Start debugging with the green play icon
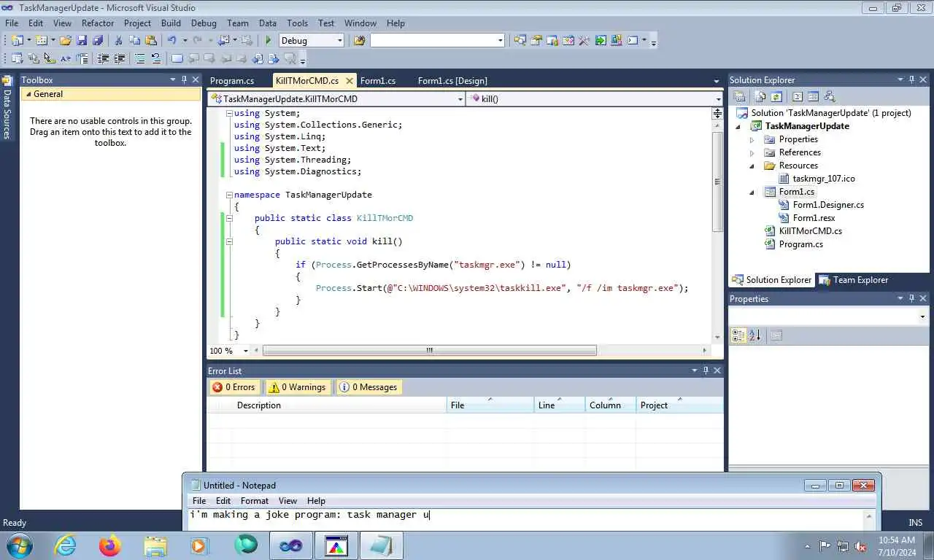 tap(269, 41)
